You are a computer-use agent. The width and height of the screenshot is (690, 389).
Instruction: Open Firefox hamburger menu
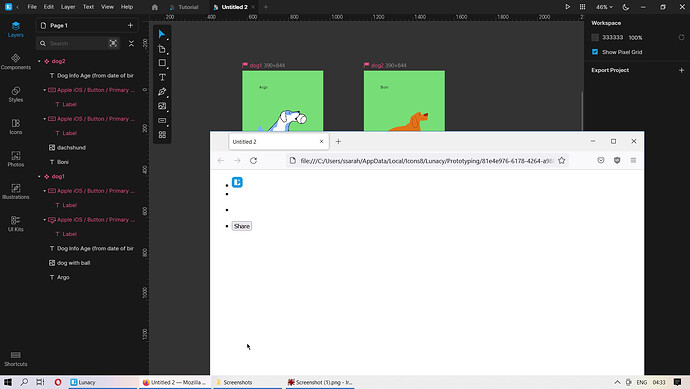pyautogui.click(x=633, y=161)
